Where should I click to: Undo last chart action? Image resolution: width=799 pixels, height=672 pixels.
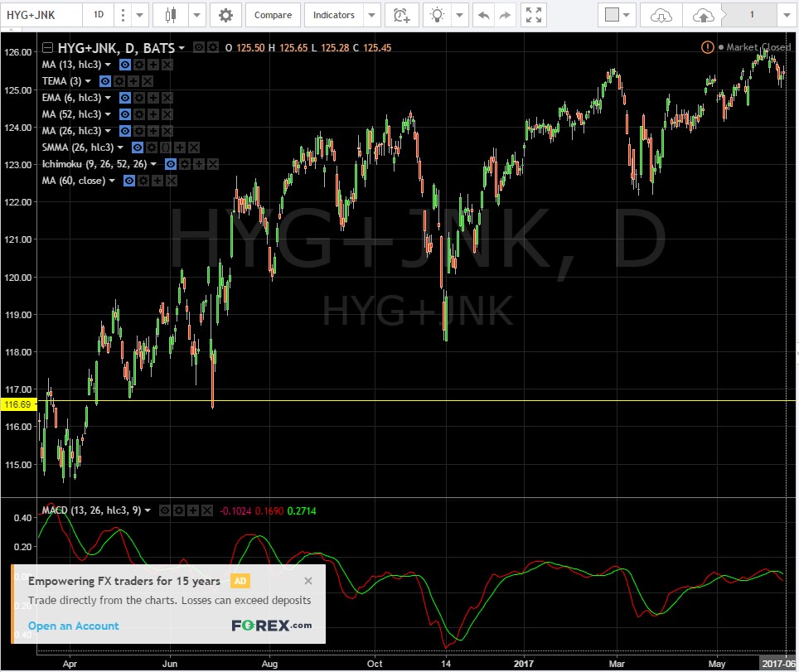click(x=483, y=15)
